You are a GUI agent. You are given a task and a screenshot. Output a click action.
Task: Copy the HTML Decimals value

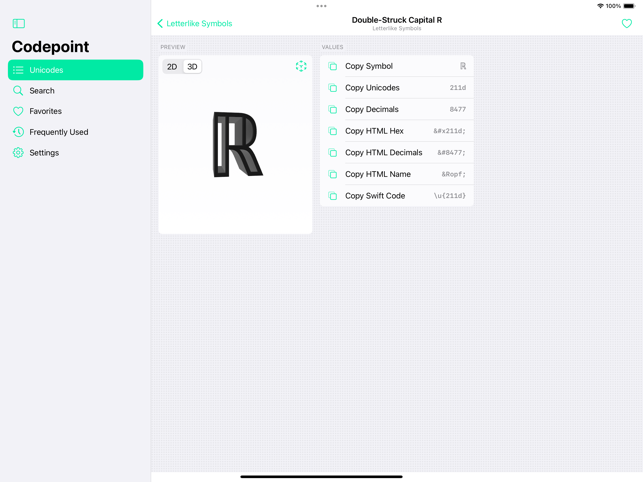click(x=397, y=153)
